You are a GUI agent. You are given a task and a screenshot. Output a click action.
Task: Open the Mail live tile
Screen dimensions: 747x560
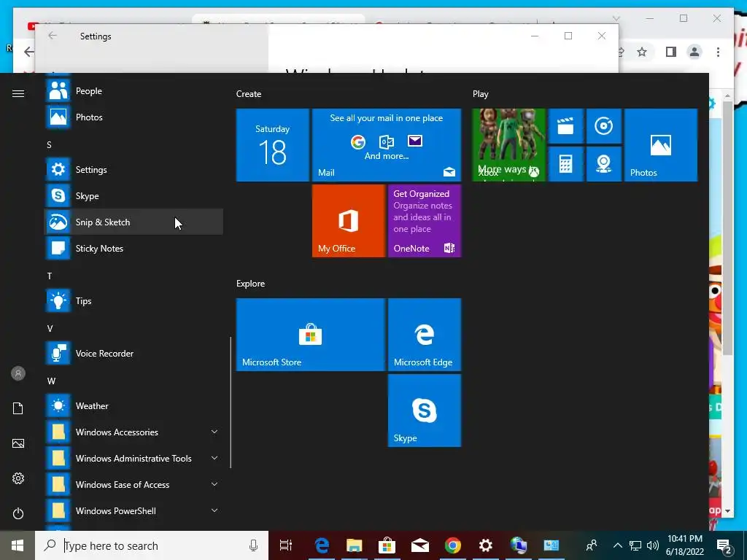pyautogui.click(x=387, y=145)
